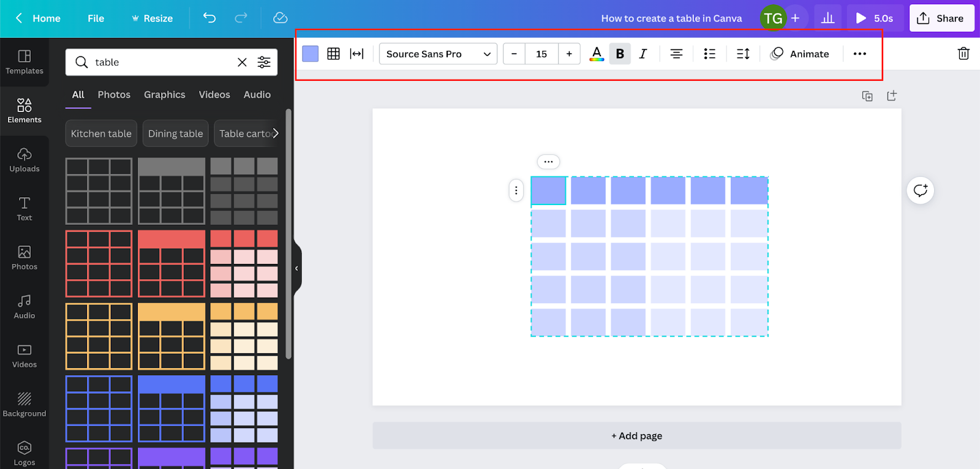Open the Animate panel

(x=800, y=54)
